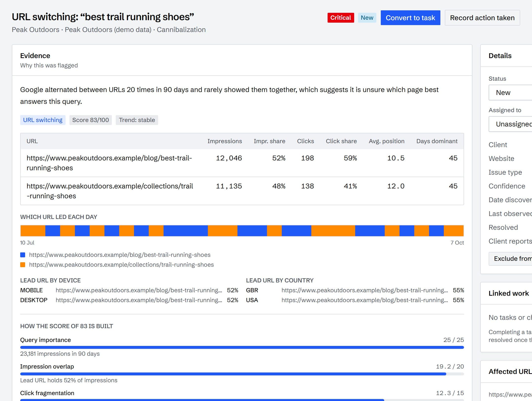Select the collections/trail-running-shoes URL table row
Viewport: 532px width, 401px height.
(242, 191)
